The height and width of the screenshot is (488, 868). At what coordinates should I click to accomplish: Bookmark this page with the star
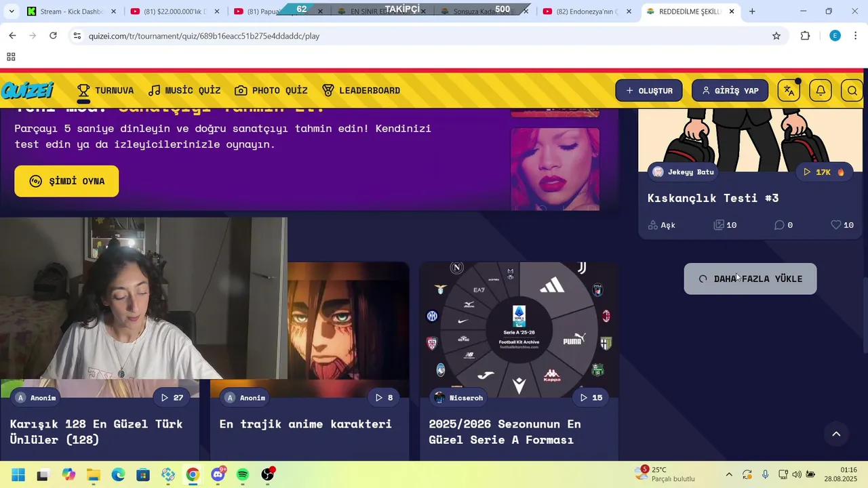click(x=776, y=36)
